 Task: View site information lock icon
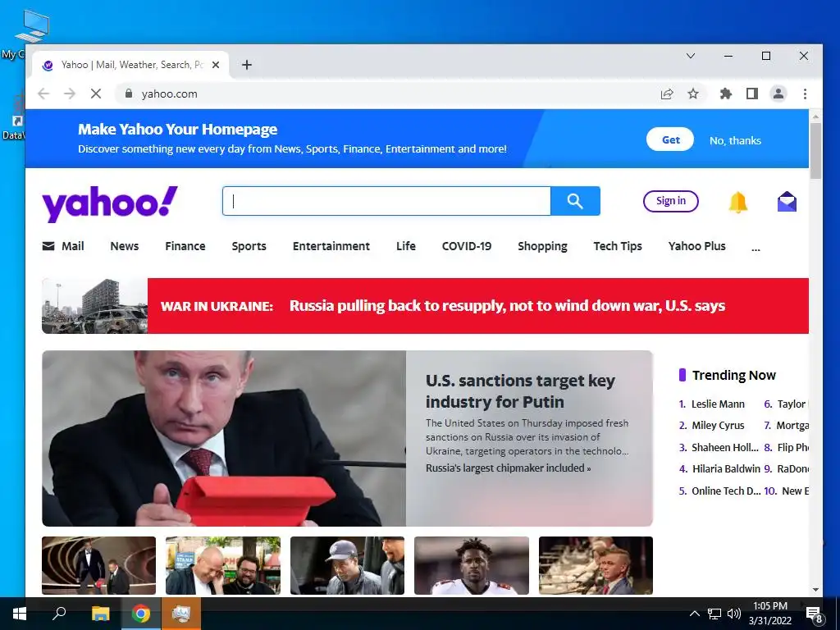point(128,94)
